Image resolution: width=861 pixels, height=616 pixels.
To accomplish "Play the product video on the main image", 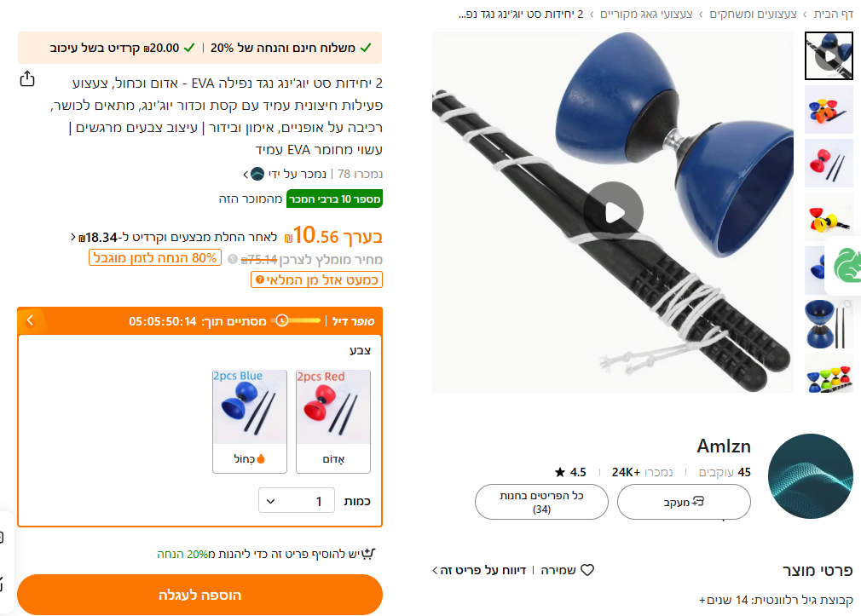I will coord(613,212).
